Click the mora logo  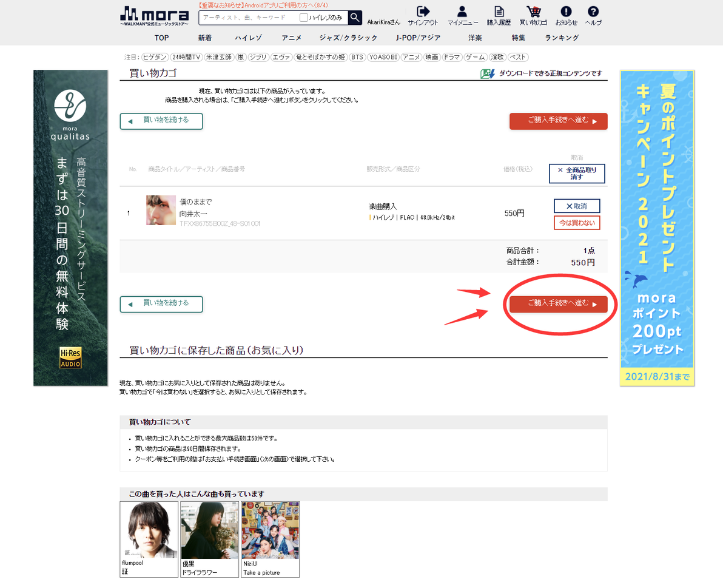click(x=155, y=16)
